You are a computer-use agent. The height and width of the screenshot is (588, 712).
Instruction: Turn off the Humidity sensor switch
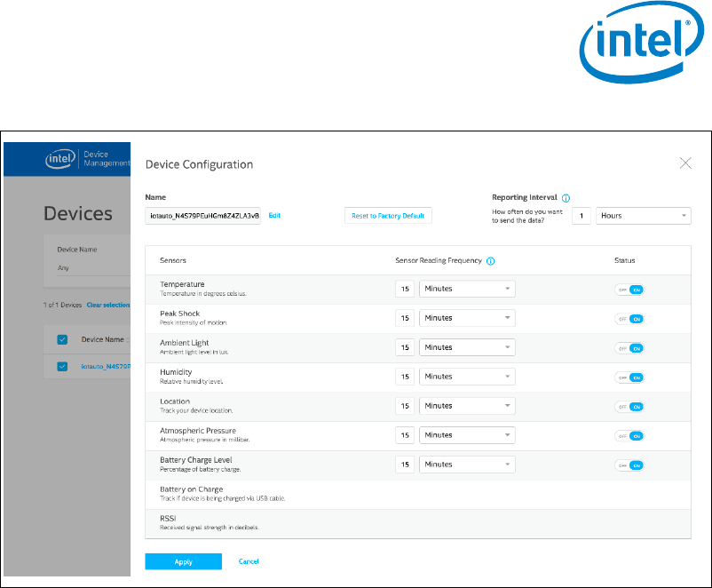[x=629, y=377]
